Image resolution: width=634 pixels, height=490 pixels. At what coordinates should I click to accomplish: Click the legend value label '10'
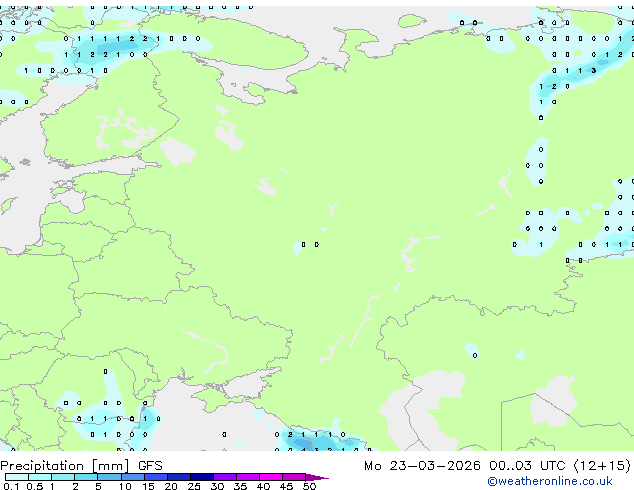[x=125, y=486]
